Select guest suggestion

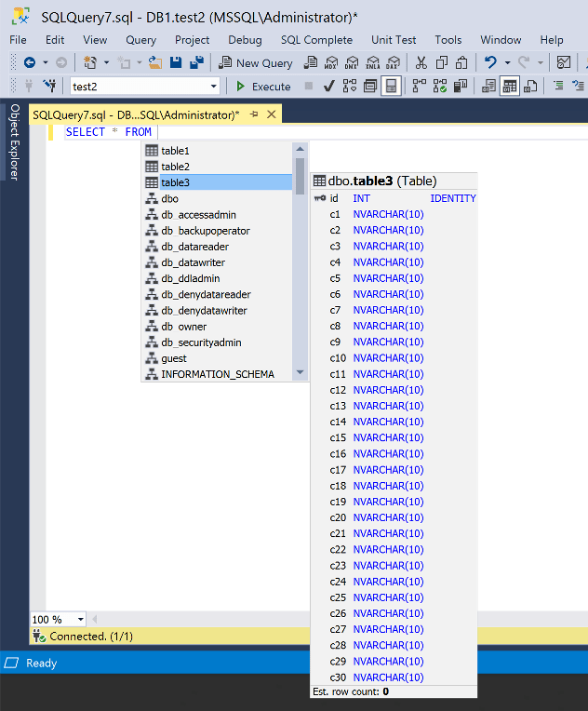(218, 358)
